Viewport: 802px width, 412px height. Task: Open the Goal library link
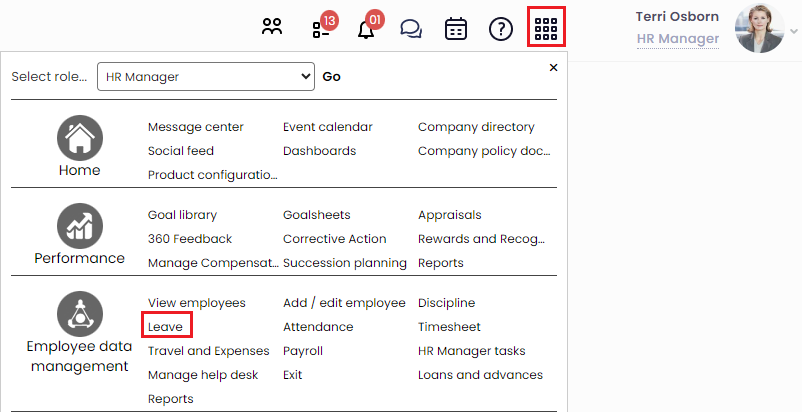[x=182, y=215]
